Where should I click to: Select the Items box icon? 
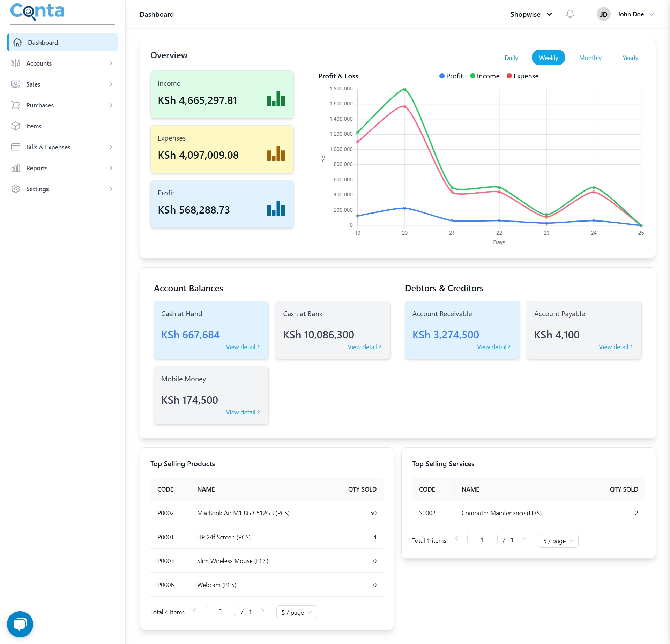point(16,126)
